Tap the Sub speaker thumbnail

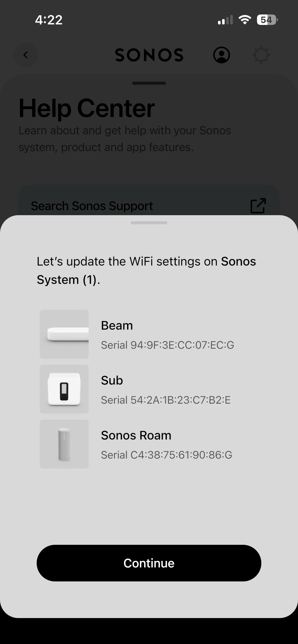(64, 389)
